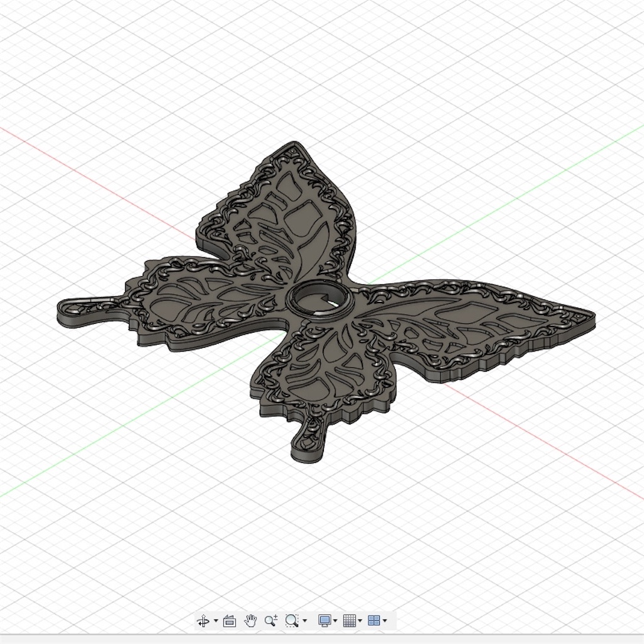
Task: Select the Orbit tool
Action: click(x=203, y=620)
